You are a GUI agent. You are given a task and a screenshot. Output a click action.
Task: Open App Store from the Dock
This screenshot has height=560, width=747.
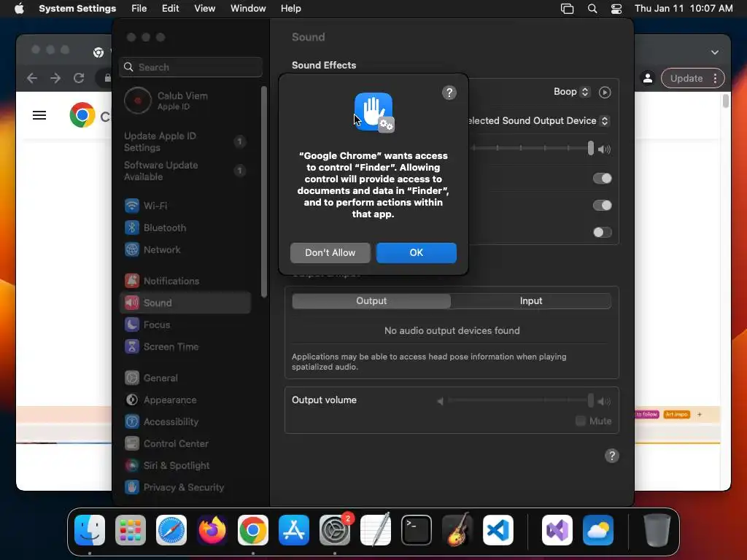coord(294,530)
